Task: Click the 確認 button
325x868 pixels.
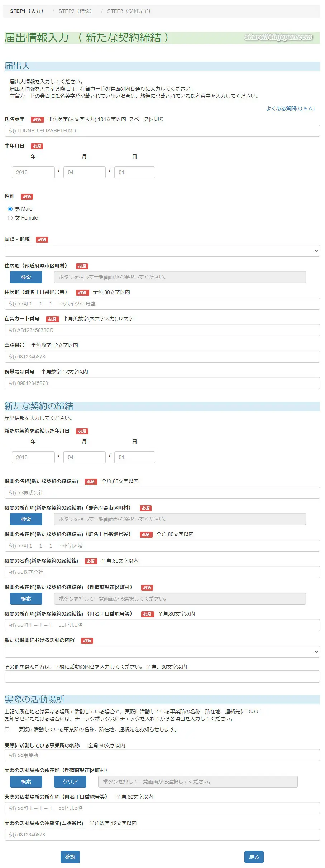Action: [70, 857]
